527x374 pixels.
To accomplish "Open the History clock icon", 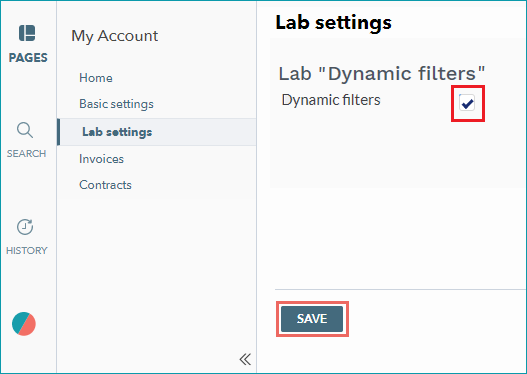I will point(25,227).
